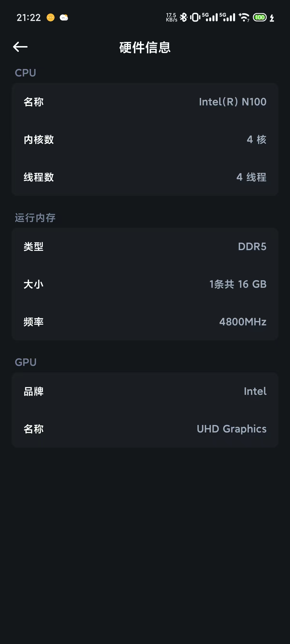Select the GPU 名称 row showing UHD Graphics
The width and height of the screenshot is (290, 644).
(145, 429)
